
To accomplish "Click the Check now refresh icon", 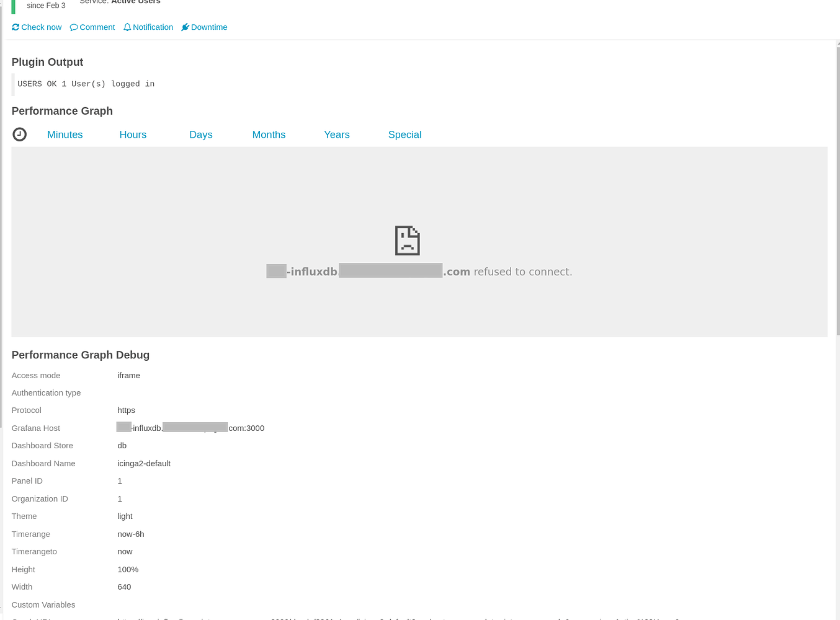I will tap(15, 27).
